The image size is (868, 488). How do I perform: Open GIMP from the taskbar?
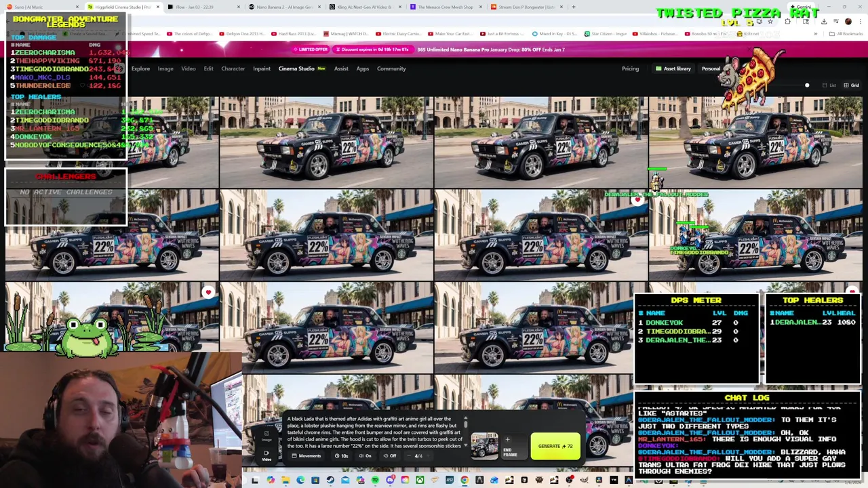584,480
